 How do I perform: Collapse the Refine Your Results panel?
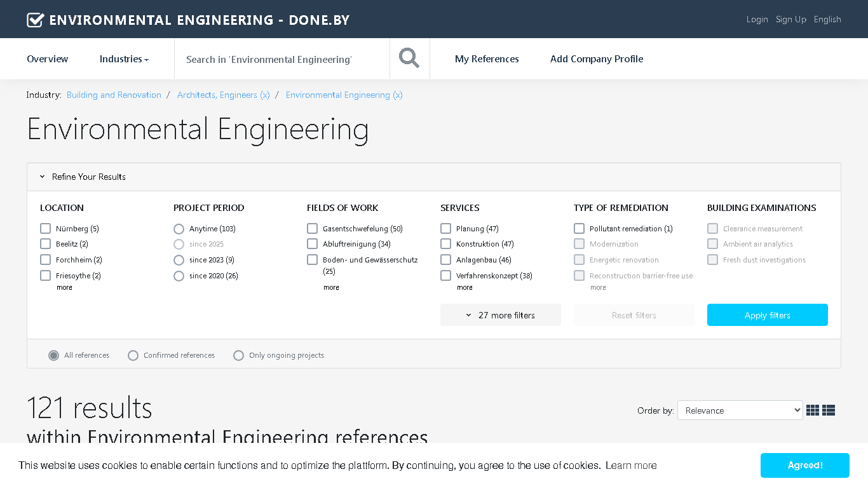(x=83, y=177)
